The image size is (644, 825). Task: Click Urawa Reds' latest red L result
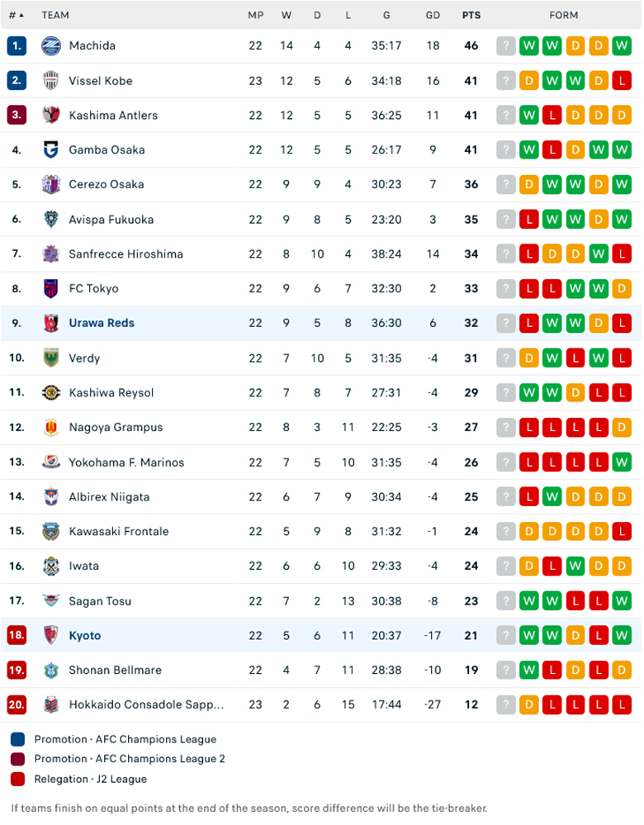coord(622,323)
